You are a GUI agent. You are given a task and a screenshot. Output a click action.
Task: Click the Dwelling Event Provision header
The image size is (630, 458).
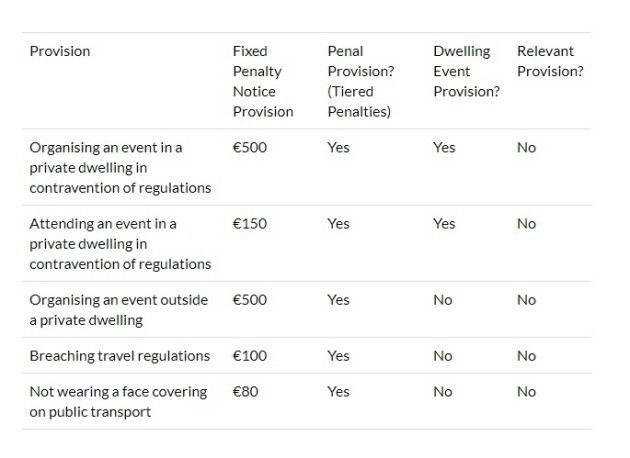pyautogui.click(x=466, y=72)
